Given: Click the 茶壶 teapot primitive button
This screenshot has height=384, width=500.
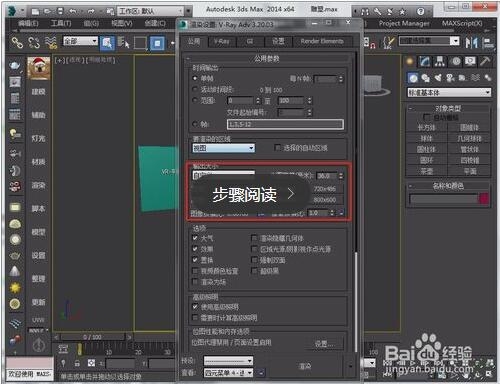Looking at the screenshot, I should (x=427, y=171).
